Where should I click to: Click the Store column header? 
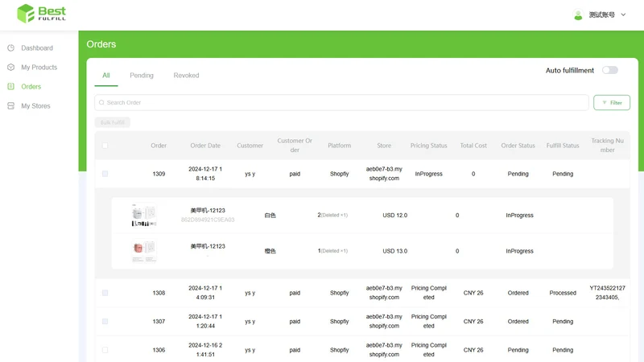point(384,146)
